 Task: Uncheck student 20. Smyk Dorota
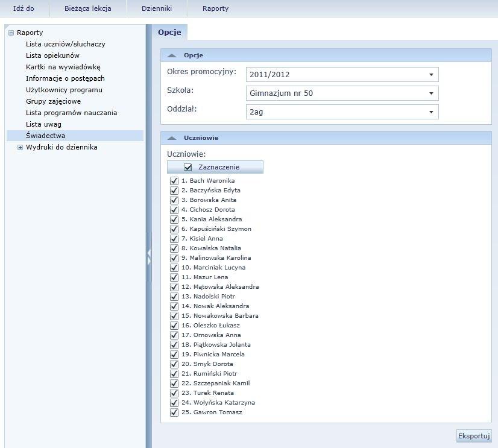tap(174, 364)
